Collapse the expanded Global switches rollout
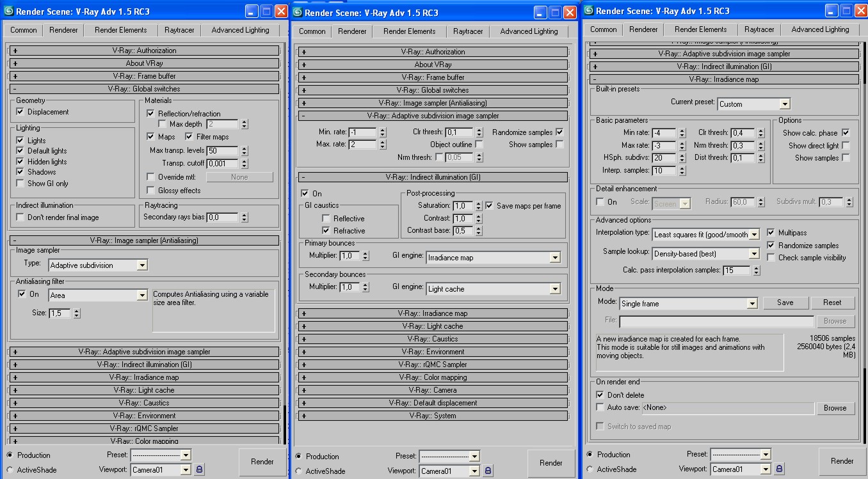 pyautogui.click(x=144, y=89)
